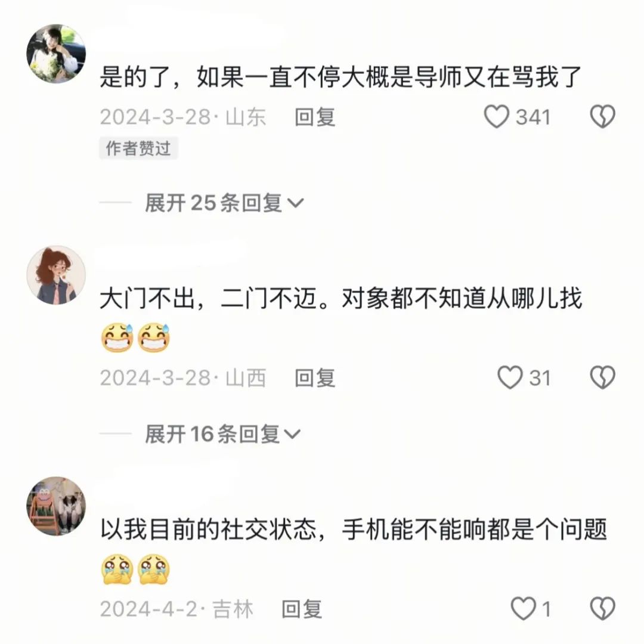This screenshot has height=644, width=644.
Task: Reply to the Shanxi comment
Action: [x=315, y=378]
